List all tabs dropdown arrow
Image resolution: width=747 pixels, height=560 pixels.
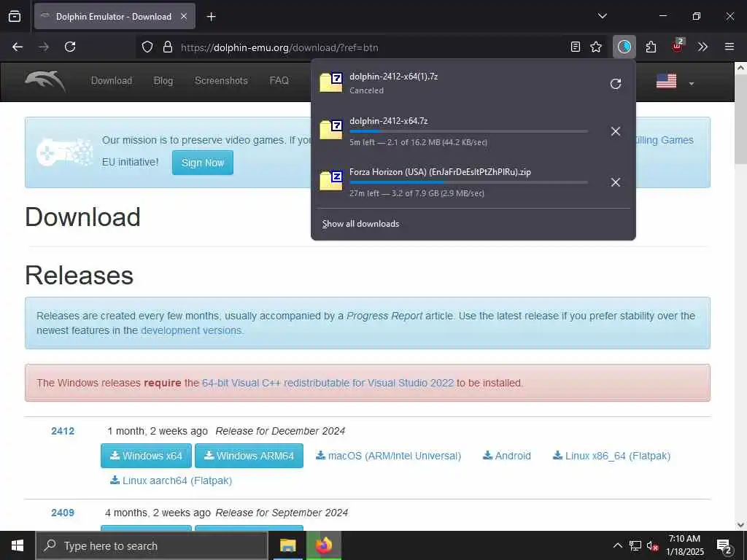pyautogui.click(x=602, y=16)
